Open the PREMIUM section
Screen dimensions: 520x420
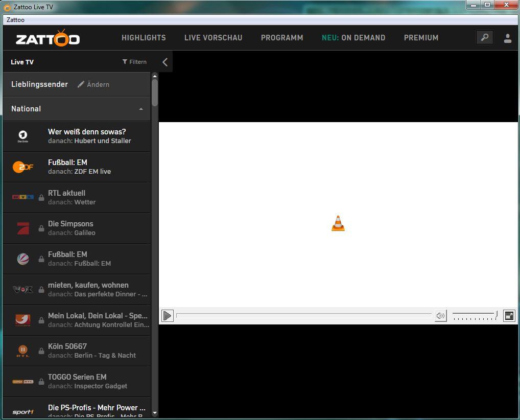[421, 38]
